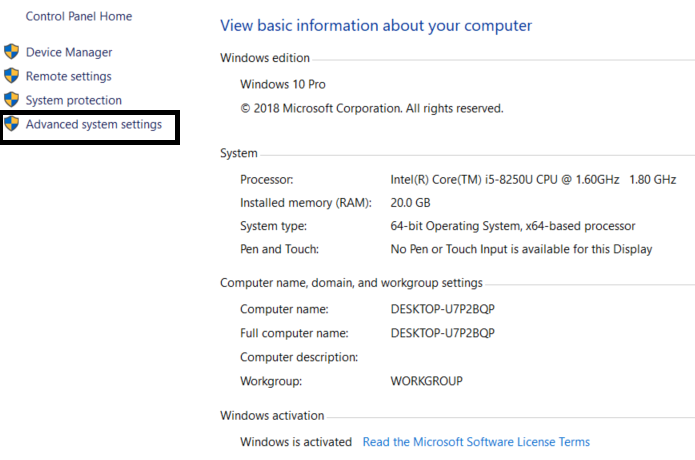
Task: Open the Remote settings link
Action: [68, 76]
